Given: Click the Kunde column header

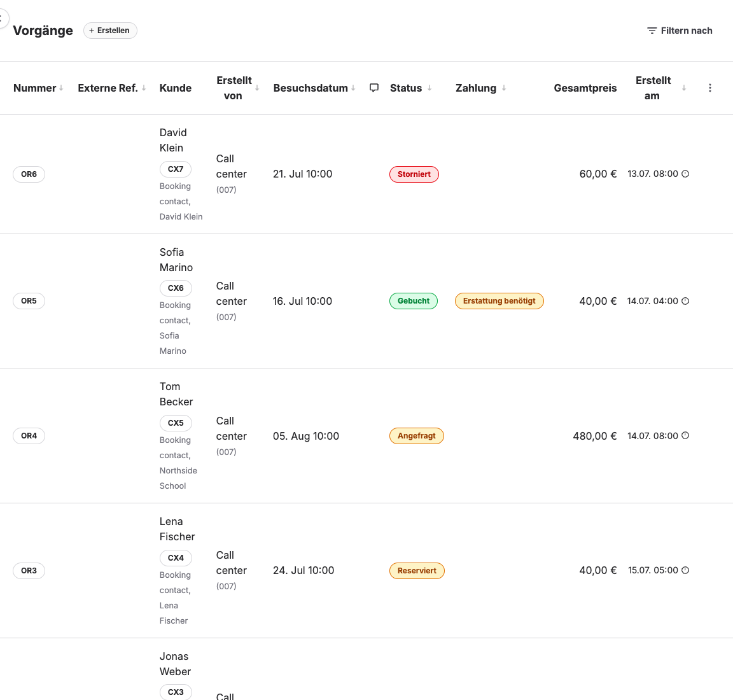Looking at the screenshot, I should click(x=176, y=88).
